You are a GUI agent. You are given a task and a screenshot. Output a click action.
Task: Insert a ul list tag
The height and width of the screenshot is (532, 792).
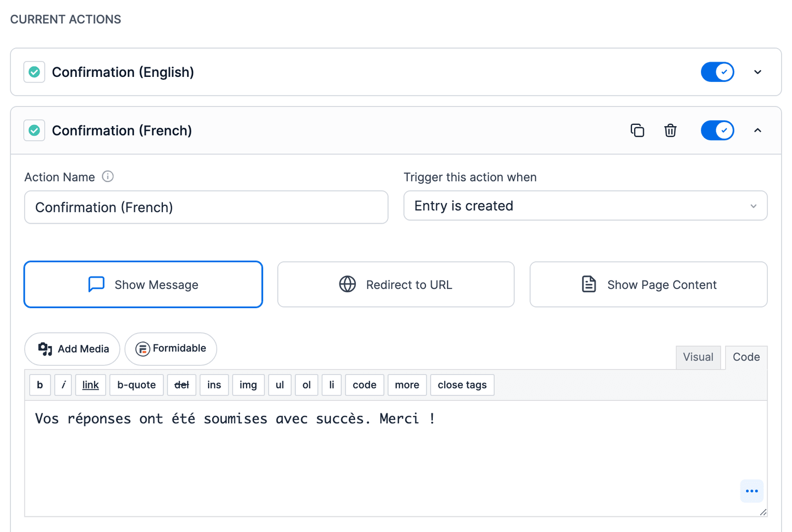coord(279,385)
